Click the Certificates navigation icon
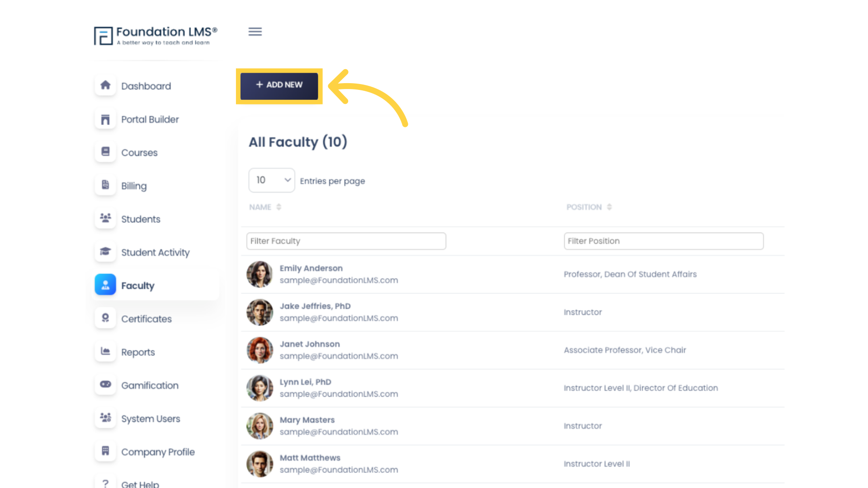 [x=105, y=318]
